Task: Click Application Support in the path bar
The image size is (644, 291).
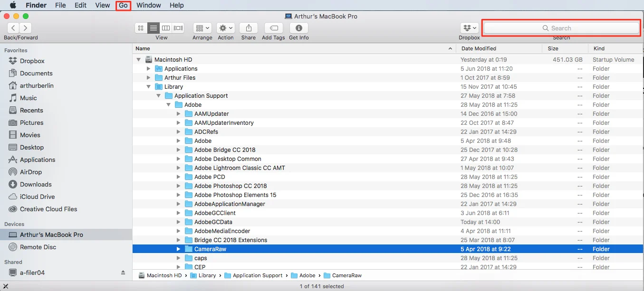Action: click(x=253, y=275)
